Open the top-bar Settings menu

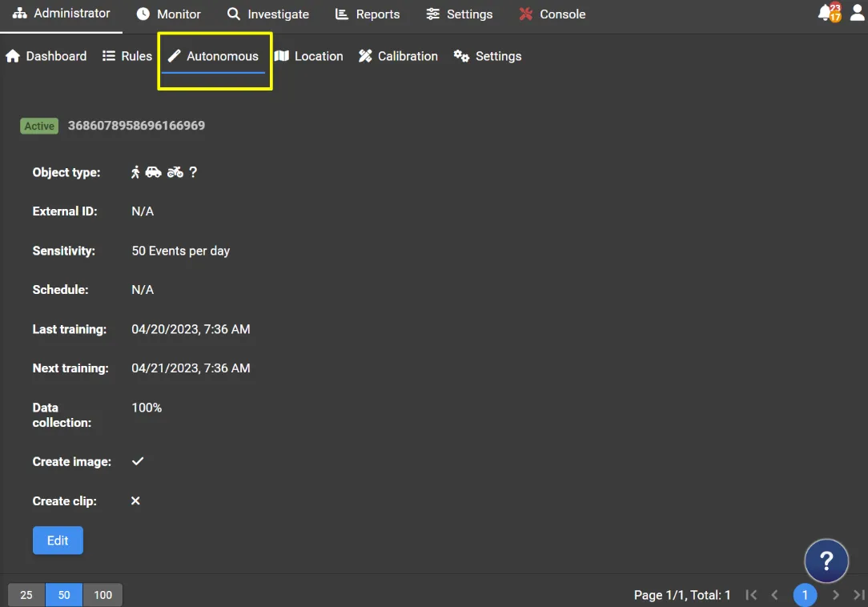(460, 14)
